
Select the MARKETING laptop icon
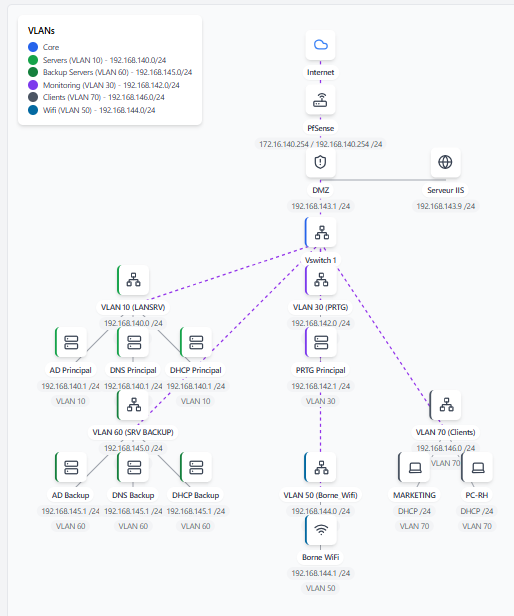point(414,468)
